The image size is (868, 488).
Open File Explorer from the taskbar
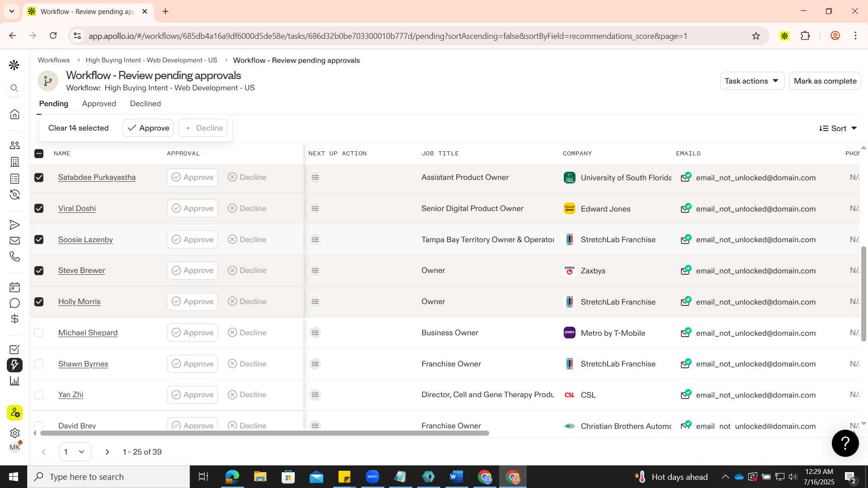[x=260, y=477]
